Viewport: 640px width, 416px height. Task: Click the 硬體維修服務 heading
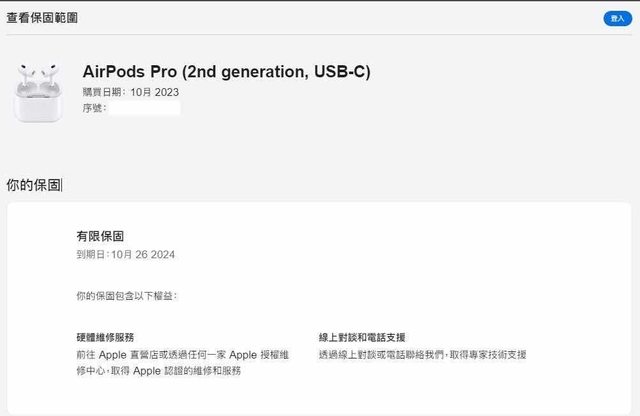pos(105,338)
